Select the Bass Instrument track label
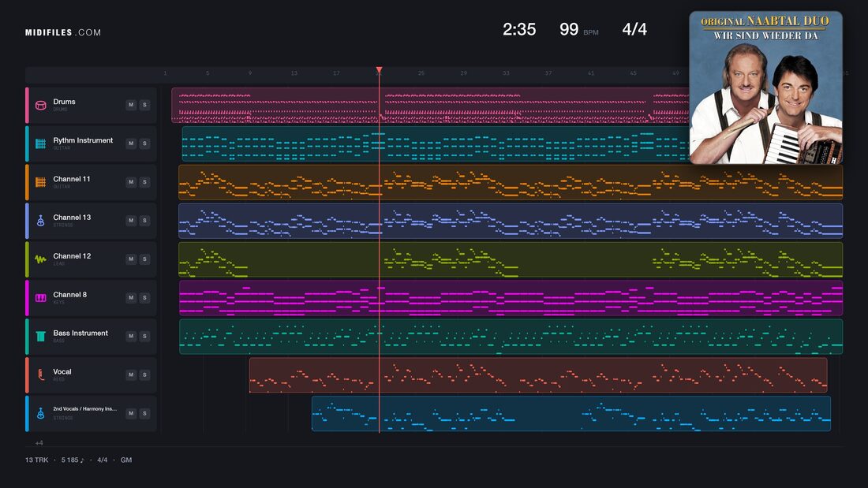868x488 pixels. click(80, 333)
